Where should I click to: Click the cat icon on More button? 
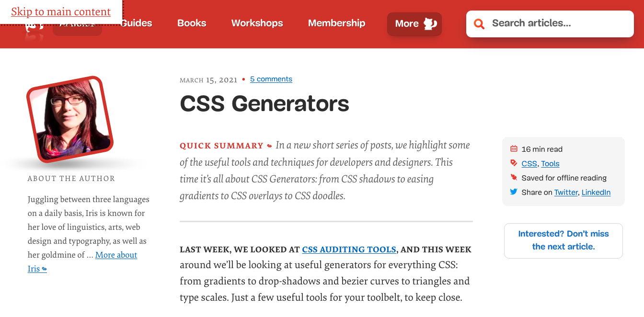(430, 23)
